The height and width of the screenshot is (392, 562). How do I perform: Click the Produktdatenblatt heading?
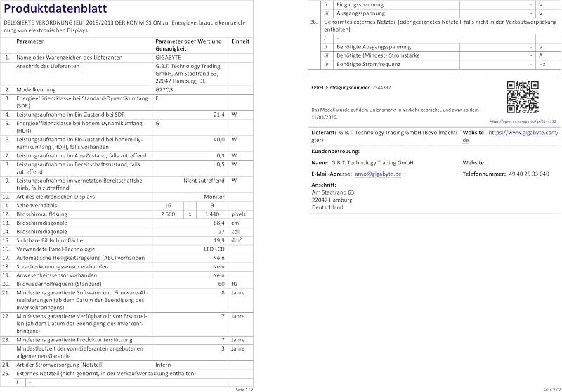click(x=55, y=8)
